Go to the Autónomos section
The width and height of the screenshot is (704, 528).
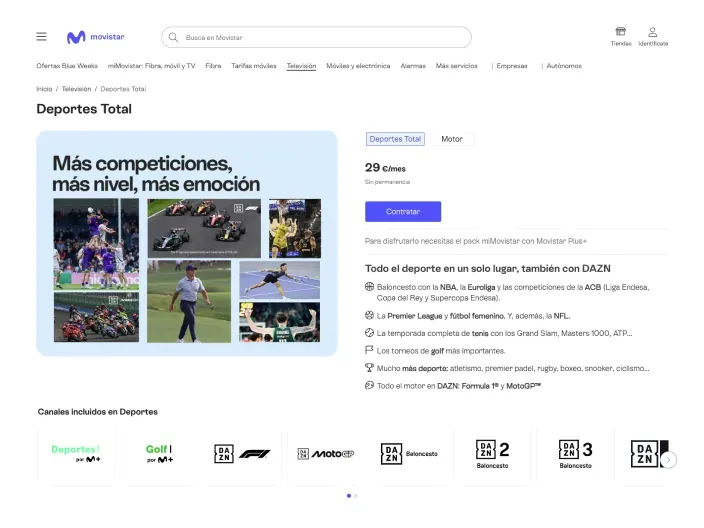(564, 66)
